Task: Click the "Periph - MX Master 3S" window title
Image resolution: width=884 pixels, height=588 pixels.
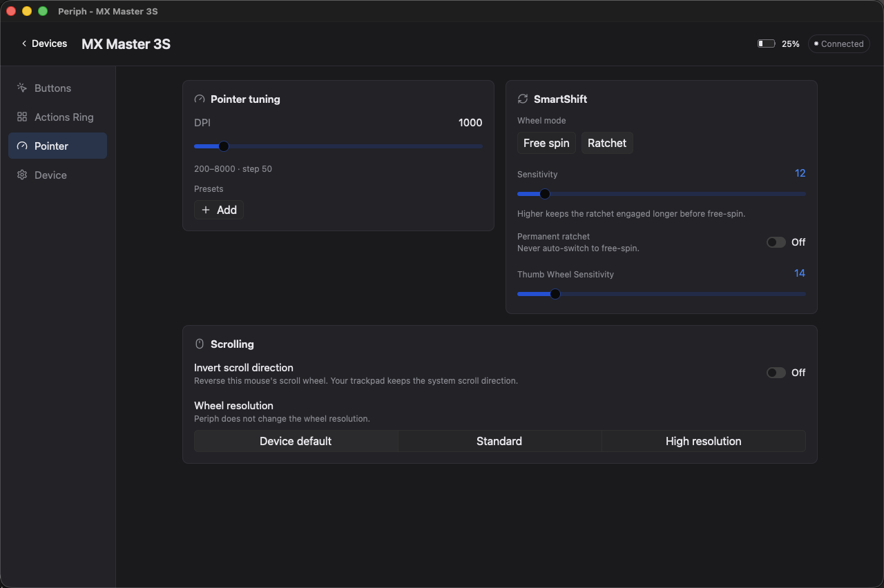Action: (108, 12)
